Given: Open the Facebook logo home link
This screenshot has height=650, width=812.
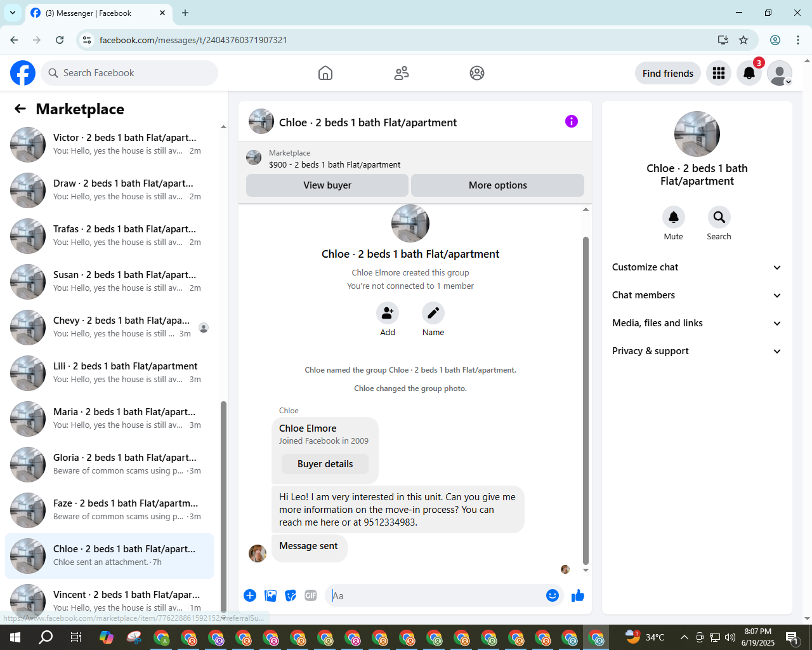Looking at the screenshot, I should tap(23, 73).
